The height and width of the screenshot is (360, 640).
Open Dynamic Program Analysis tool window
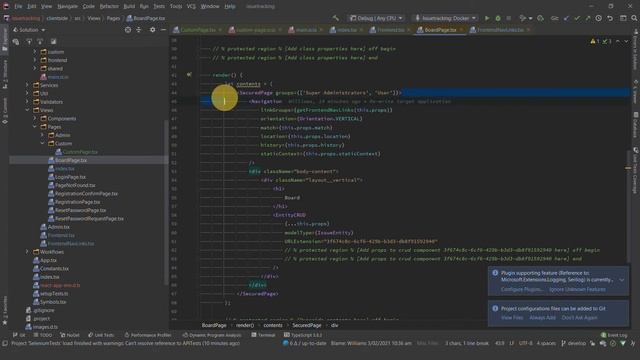(x=212, y=335)
